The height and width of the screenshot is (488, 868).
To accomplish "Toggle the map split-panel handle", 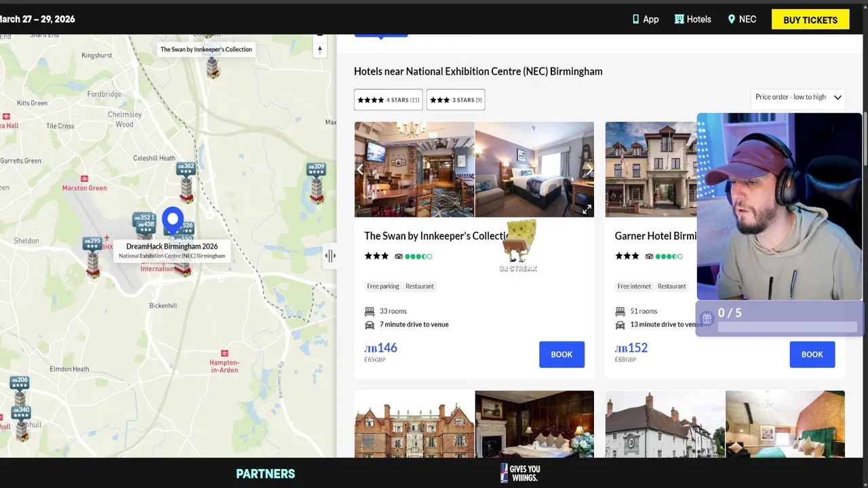I will [330, 256].
